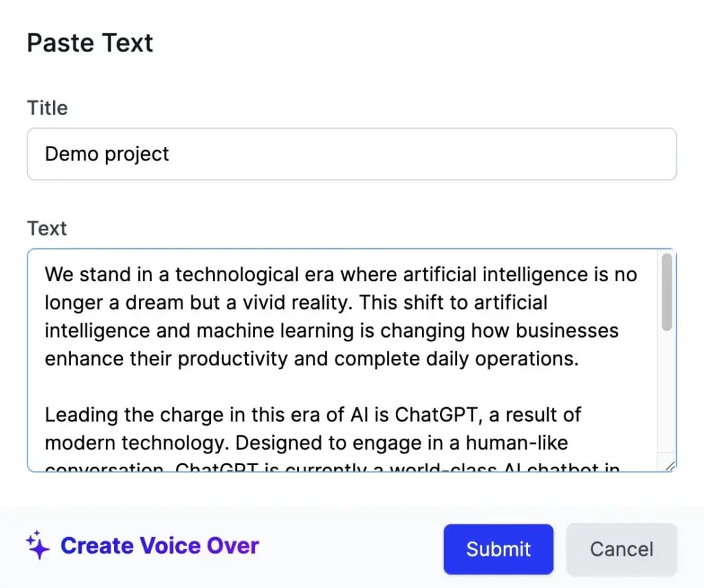Click the word "reality" in the text area
This screenshot has width=704, height=588.
tap(316, 303)
